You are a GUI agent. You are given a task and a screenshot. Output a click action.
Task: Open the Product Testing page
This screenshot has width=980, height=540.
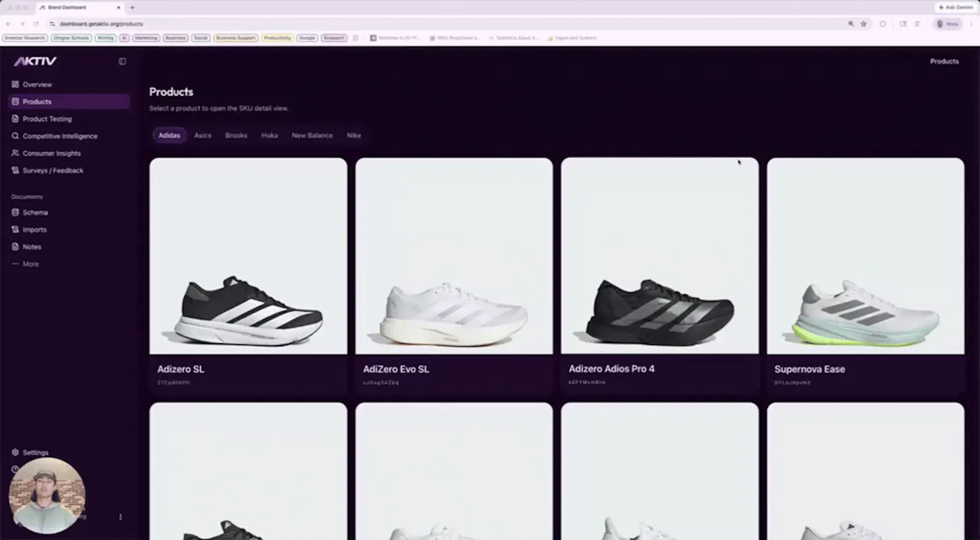click(47, 119)
